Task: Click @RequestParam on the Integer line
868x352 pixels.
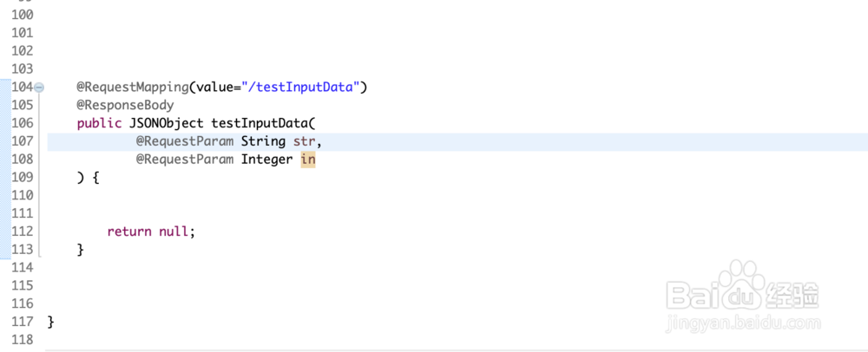Action: [184, 160]
